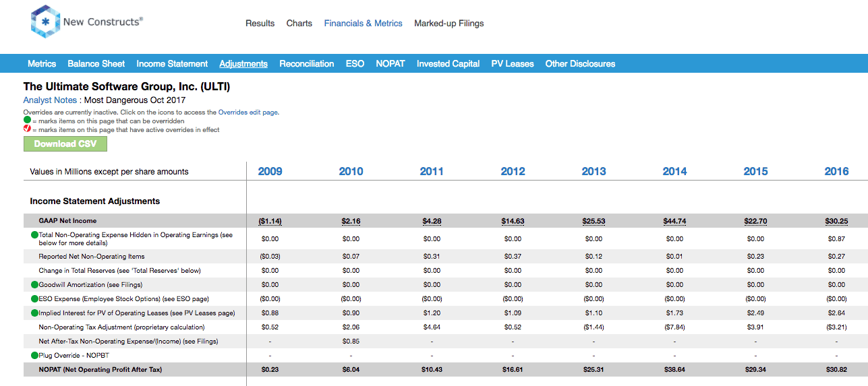Switch to the Income Statement tab
Image resolution: width=868 pixels, height=386 pixels.
[x=172, y=64]
